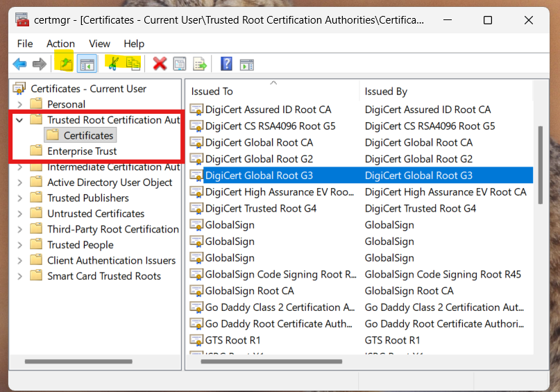Viewport: 560px width, 392px height.
Task: Toggle Show/Hide Action Pane icon
Action: coord(247,65)
